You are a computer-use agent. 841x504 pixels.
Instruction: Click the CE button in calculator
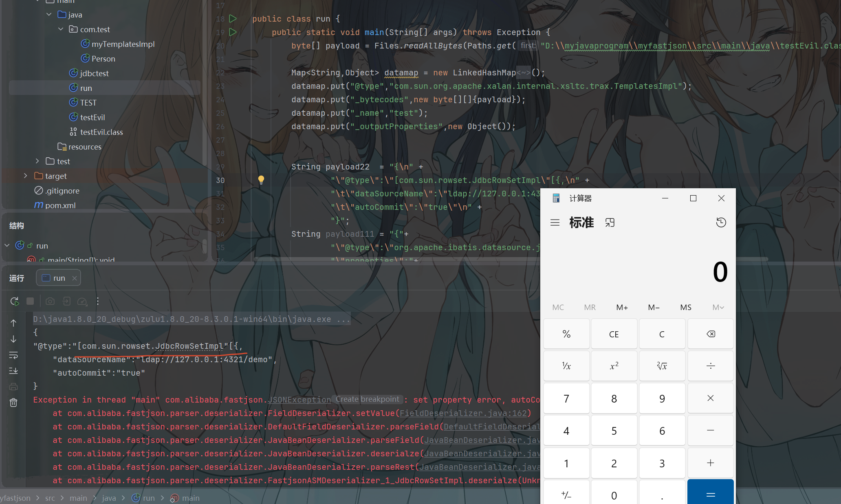click(614, 334)
